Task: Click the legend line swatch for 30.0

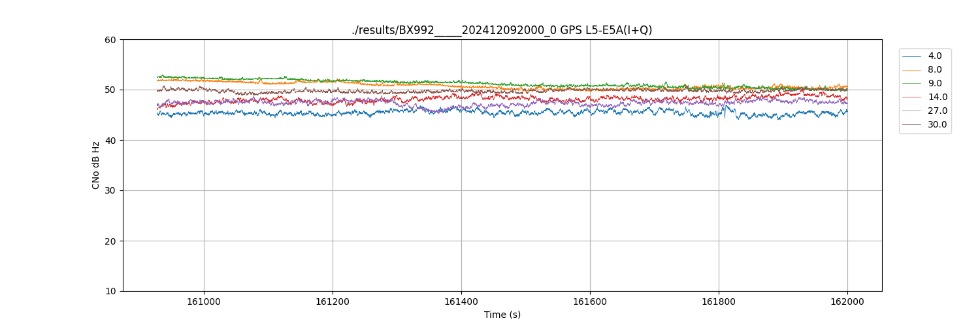Action: click(911, 125)
